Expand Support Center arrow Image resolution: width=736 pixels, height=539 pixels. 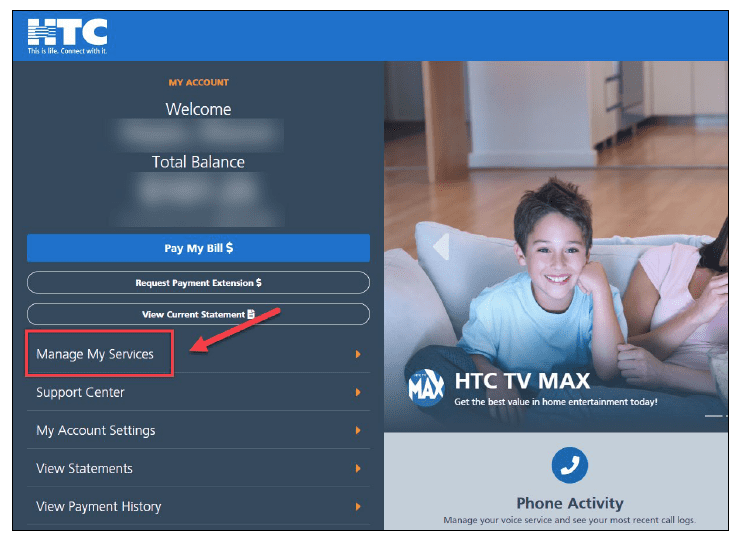click(x=358, y=392)
